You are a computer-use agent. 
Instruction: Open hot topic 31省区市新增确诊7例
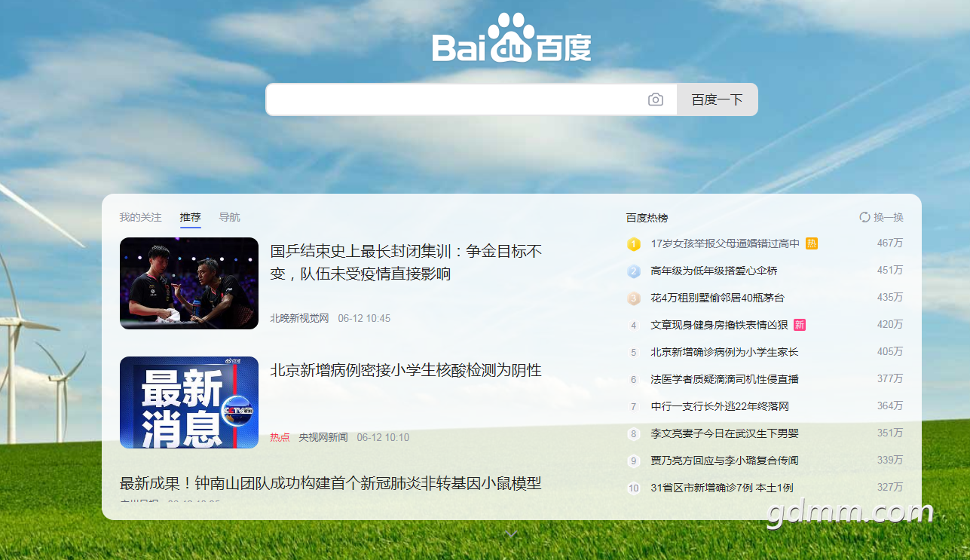[722, 488]
